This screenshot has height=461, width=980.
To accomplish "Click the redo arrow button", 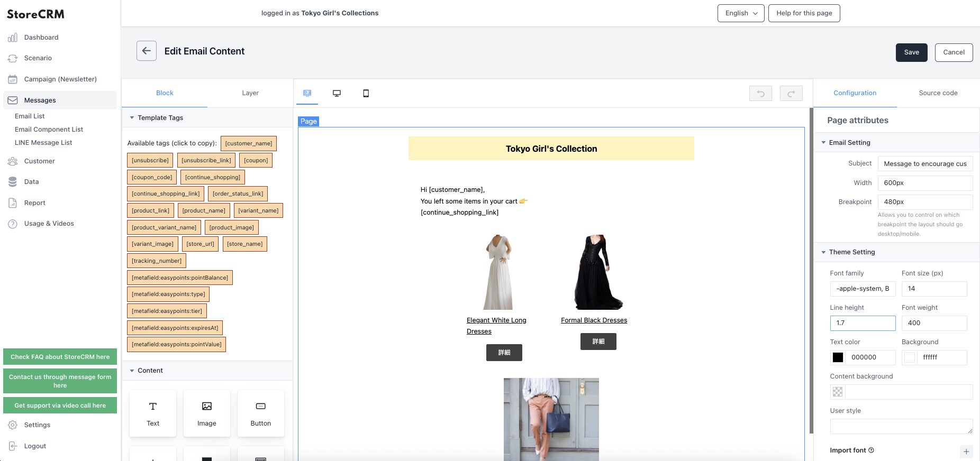I will point(791,94).
